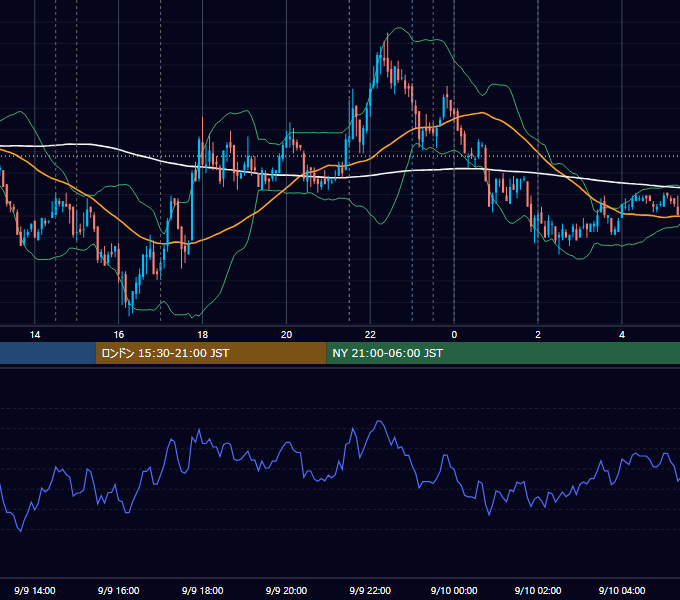680x600 pixels.
Task: Click the 14 hour label on price chart axis
Action: point(35,335)
